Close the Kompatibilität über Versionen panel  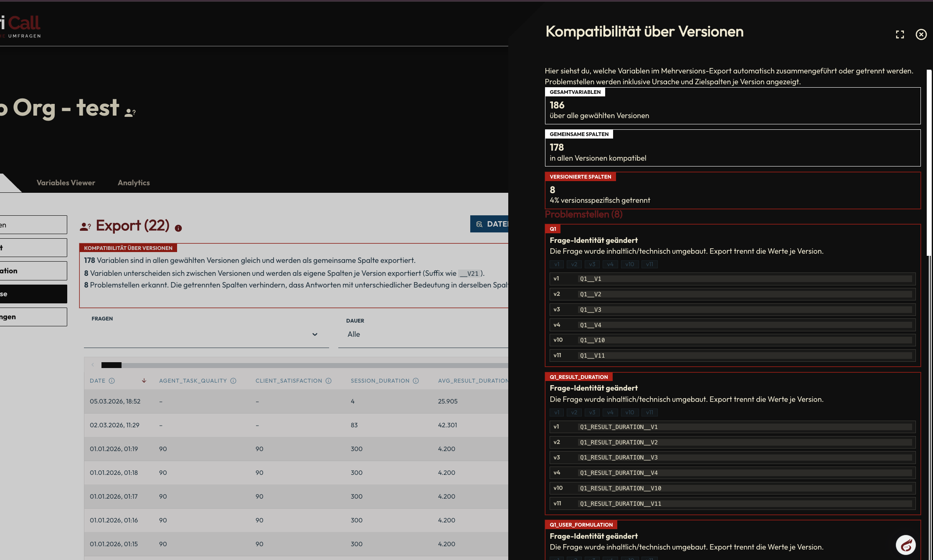click(x=921, y=35)
